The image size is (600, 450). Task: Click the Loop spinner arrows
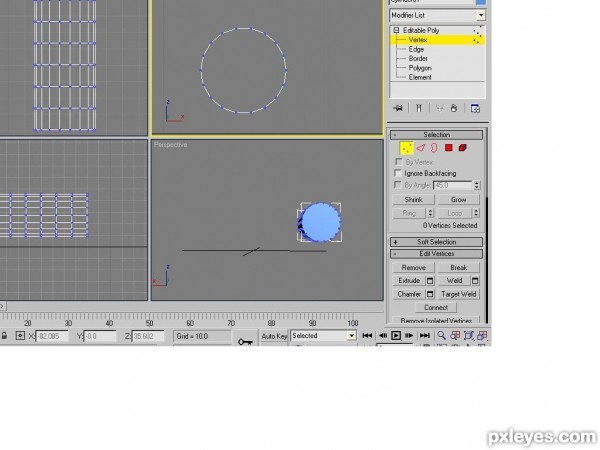coord(476,213)
